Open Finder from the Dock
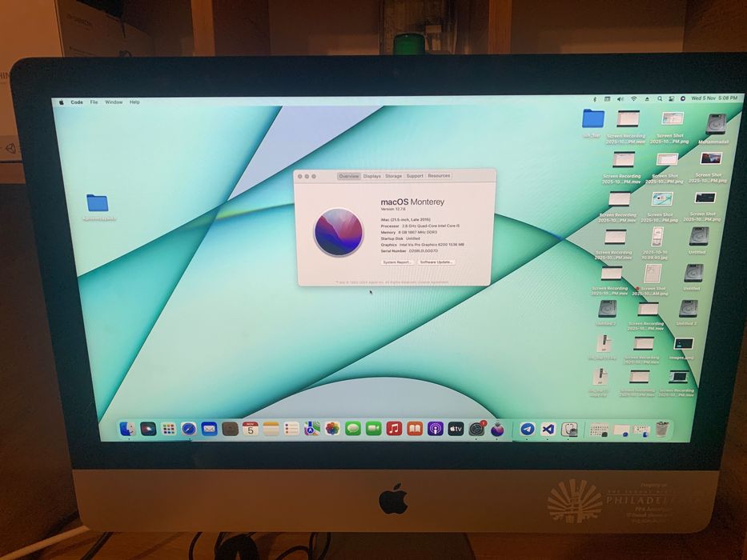 point(127,429)
